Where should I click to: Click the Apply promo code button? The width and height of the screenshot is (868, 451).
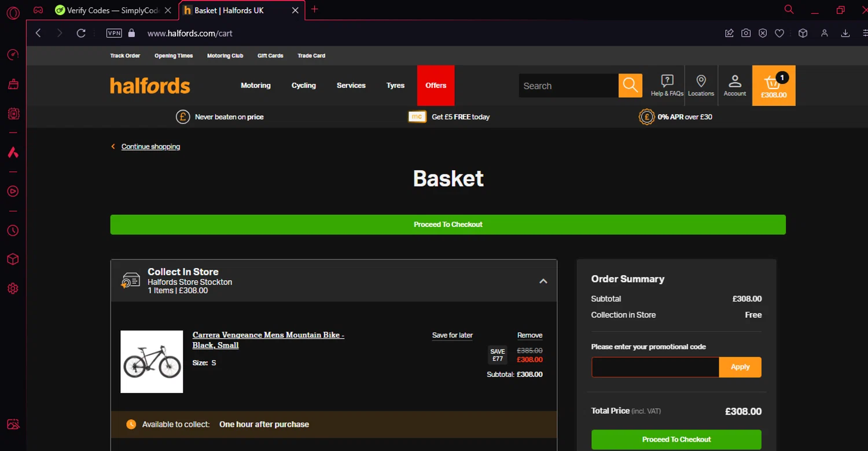point(740,367)
